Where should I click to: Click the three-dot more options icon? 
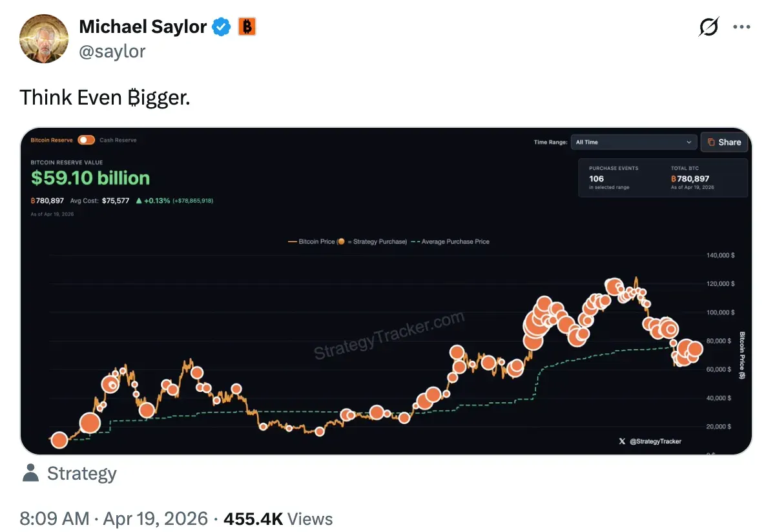[741, 27]
